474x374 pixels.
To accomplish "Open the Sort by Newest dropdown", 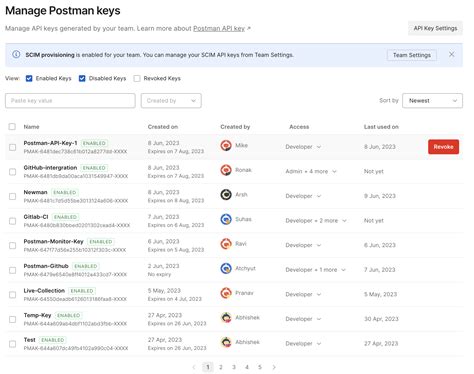I will [x=432, y=101].
